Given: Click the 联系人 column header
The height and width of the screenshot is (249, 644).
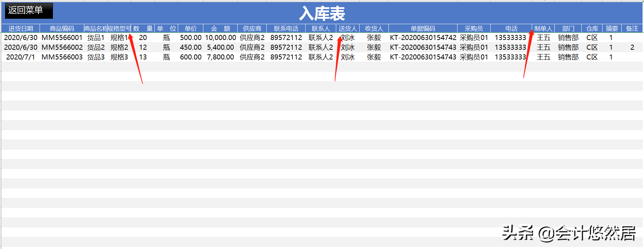Looking at the screenshot, I should [x=321, y=28].
